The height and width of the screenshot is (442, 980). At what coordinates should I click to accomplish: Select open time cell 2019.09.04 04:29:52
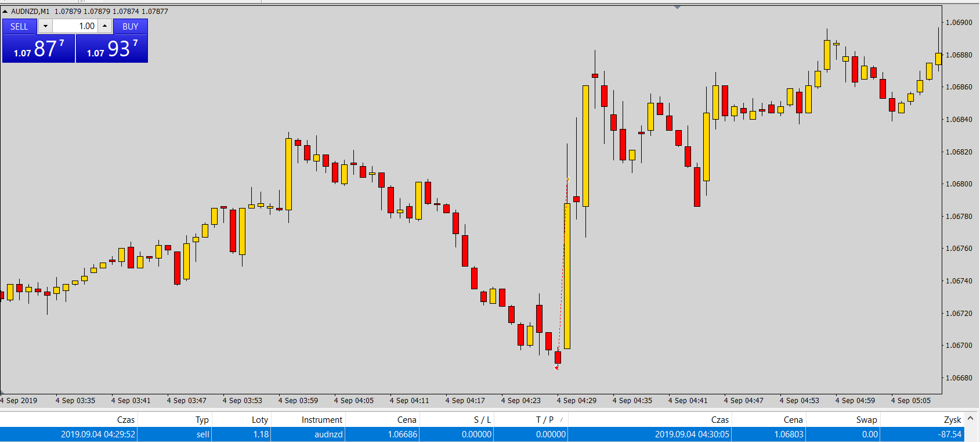coord(68,434)
